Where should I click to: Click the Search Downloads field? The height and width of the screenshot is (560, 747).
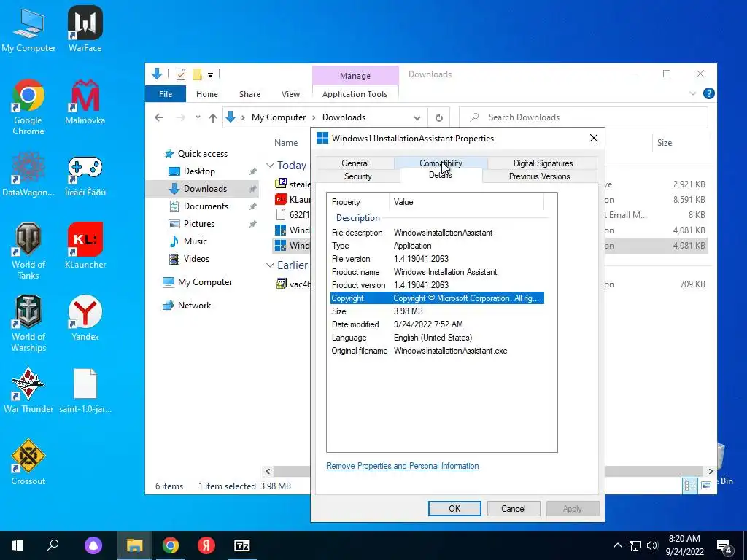(x=583, y=117)
